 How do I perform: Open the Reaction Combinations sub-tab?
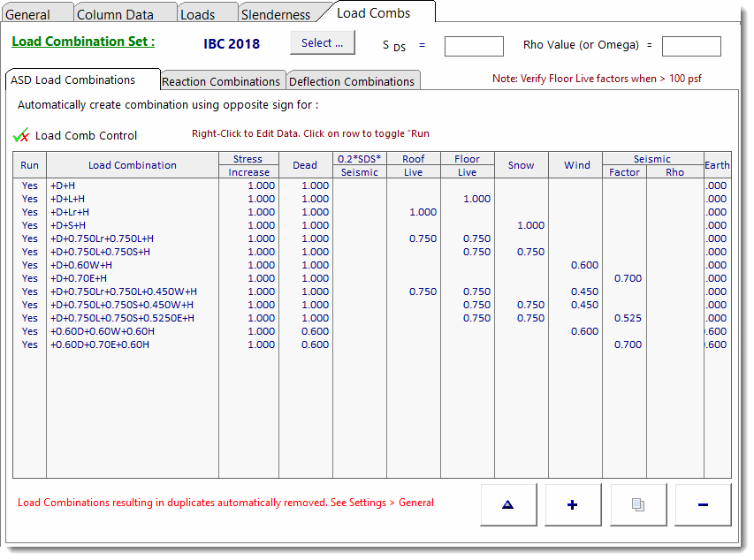pyautogui.click(x=221, y=81)
